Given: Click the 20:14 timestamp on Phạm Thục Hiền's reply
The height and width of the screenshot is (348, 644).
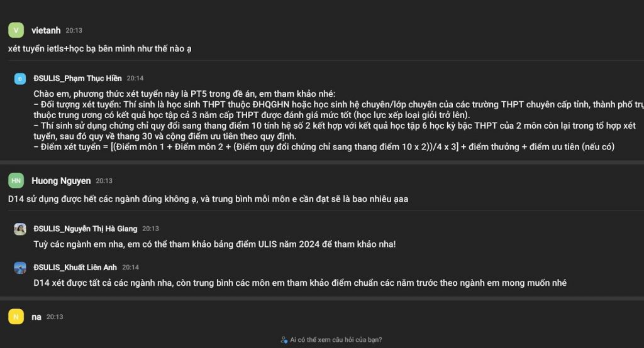Looking at the screenshot, I should click(135, 79).
